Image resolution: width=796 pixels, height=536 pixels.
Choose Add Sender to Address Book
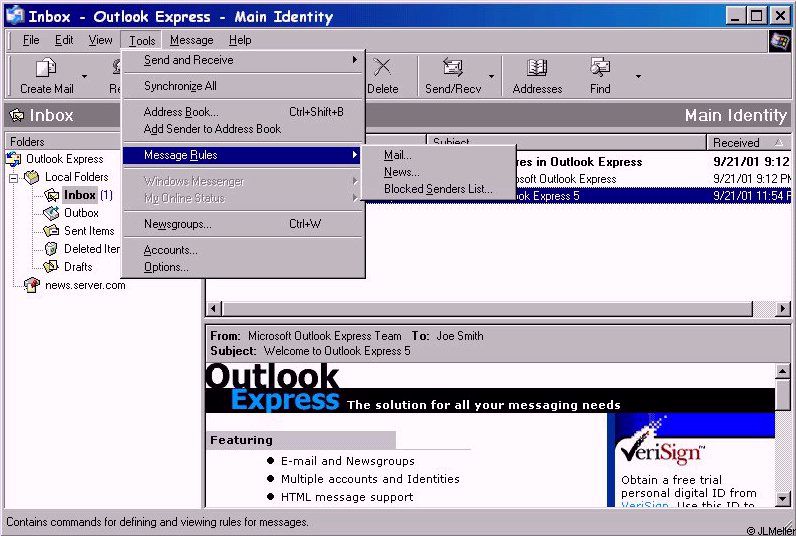(244, 129)
